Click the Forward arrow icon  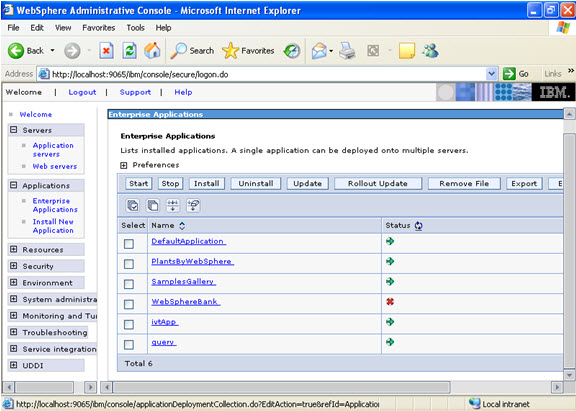pyautogui.click(x=72, y=51)
